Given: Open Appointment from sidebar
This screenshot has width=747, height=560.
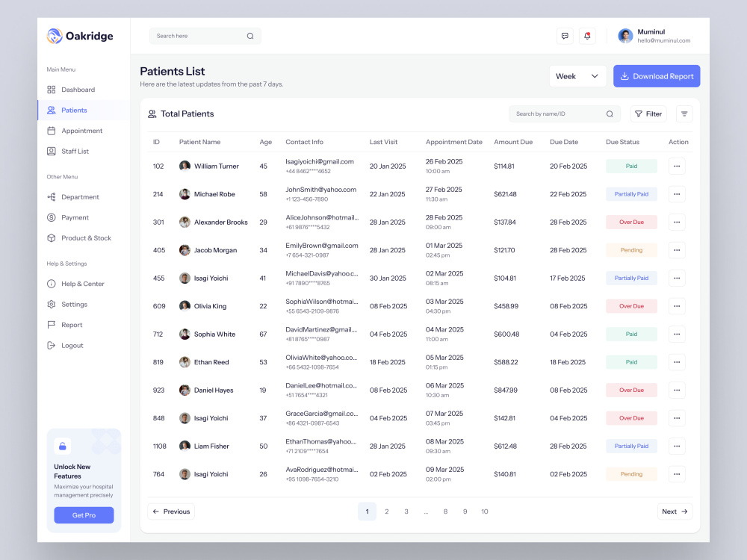Looking at the screenshot, I should pyautogui.click(x=75, y=131).
